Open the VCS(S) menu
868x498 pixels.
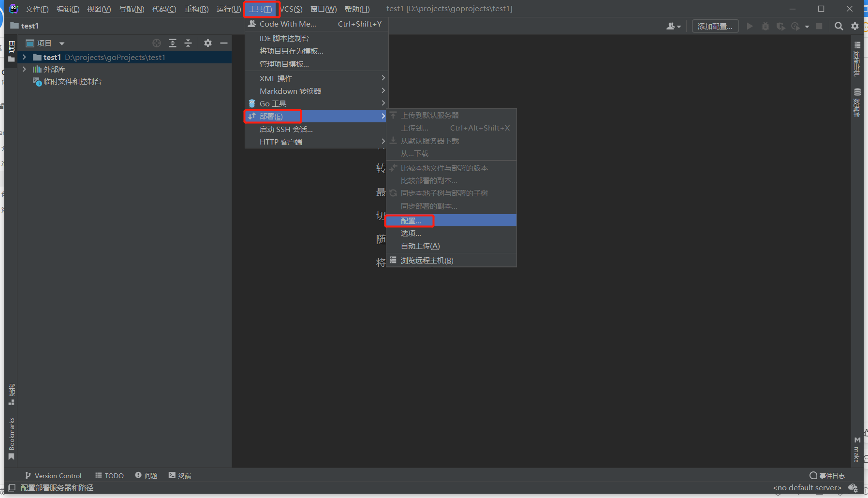(291, 9)
